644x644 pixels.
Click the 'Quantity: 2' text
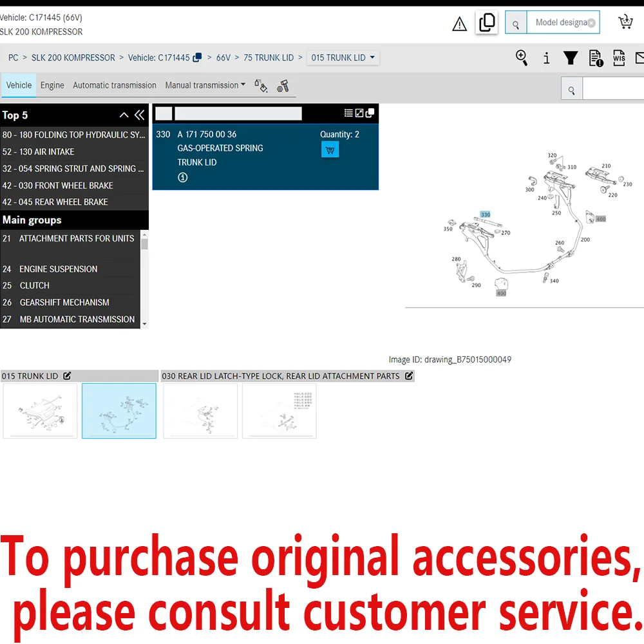[x=339, y=135]
